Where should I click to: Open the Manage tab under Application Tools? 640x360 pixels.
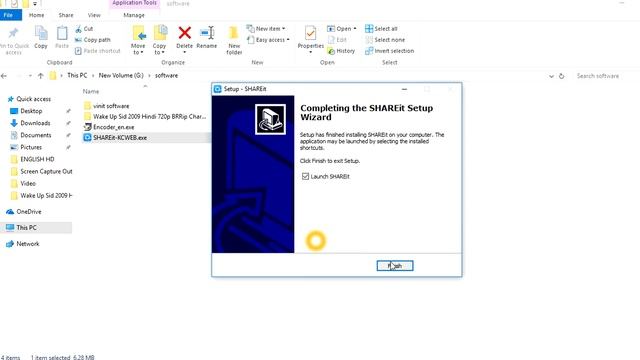pos(134,15)
